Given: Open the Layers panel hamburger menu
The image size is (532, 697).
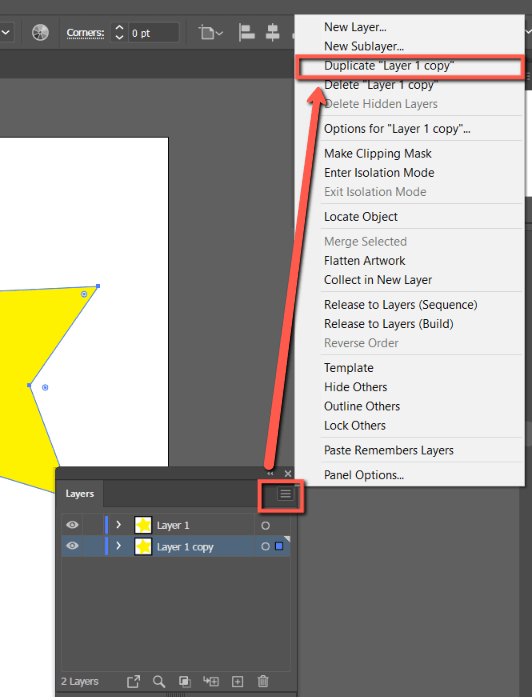Looking at the screenshot, I should point(285,493).
